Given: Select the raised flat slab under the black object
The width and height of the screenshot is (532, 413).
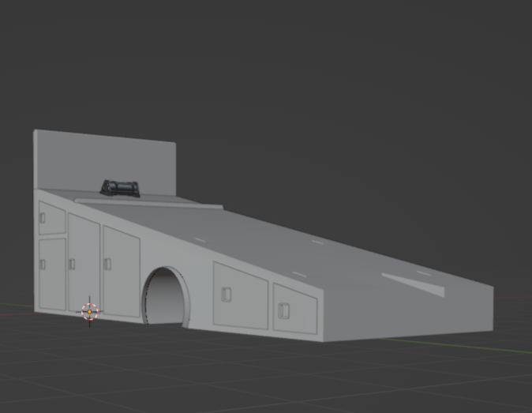Looking at the screenshot, I should click(148, 203).
